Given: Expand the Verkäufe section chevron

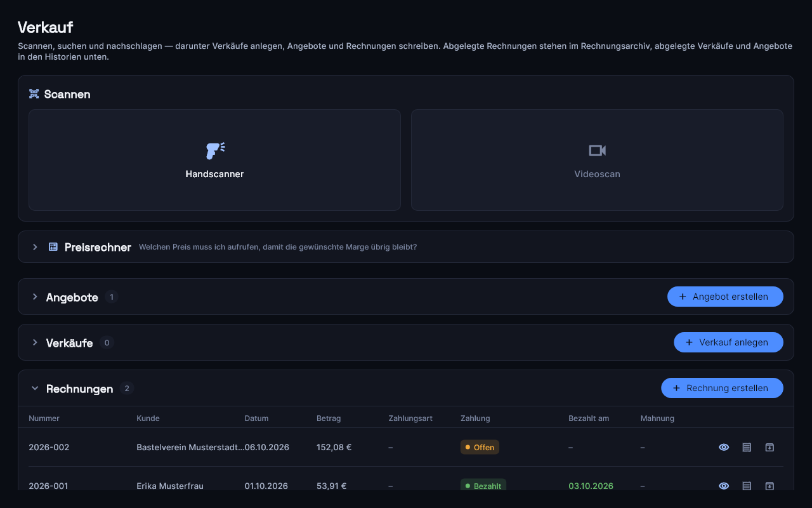Looking at the screenshot, I should coord(35,342).
